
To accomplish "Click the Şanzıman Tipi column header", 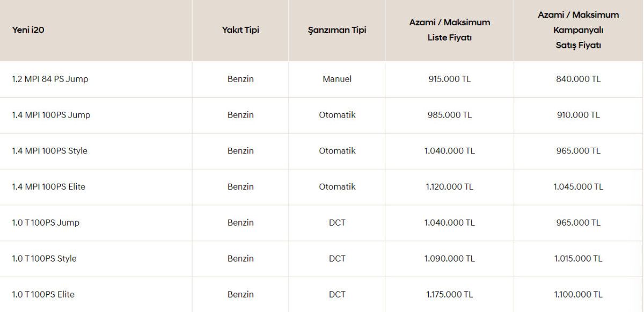I will 337,30.
